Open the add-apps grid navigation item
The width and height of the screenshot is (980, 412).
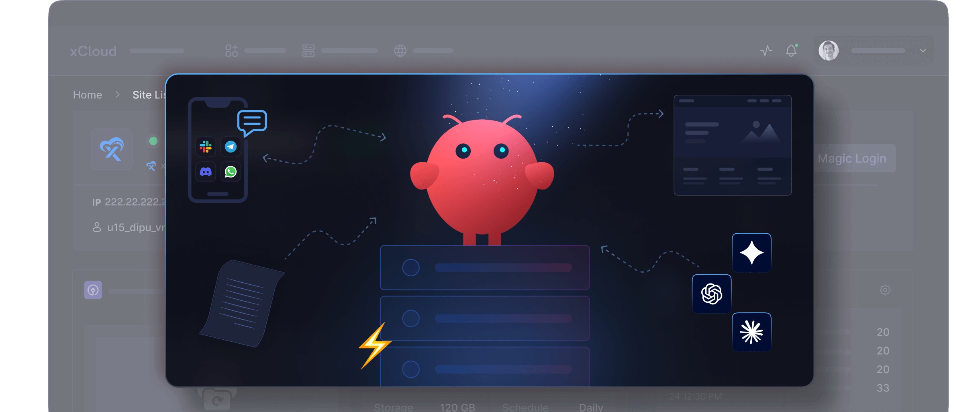[231, 51]
